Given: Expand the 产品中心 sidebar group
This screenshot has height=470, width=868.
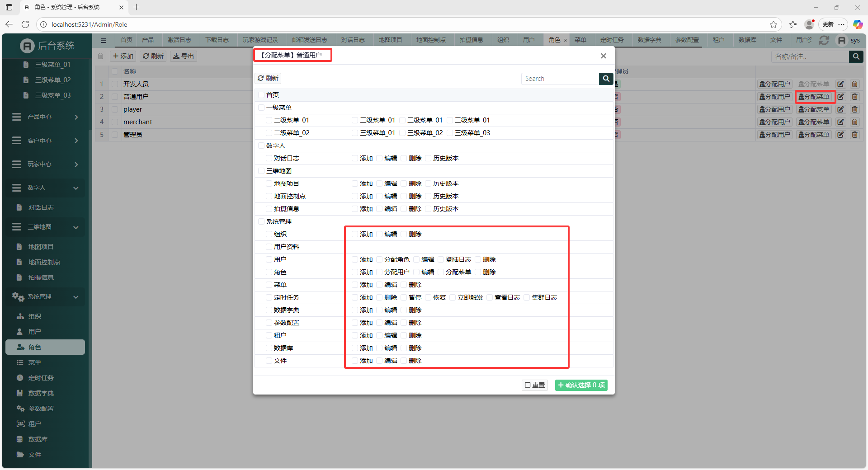Looking at the screenshot, I should coord(45,117).
